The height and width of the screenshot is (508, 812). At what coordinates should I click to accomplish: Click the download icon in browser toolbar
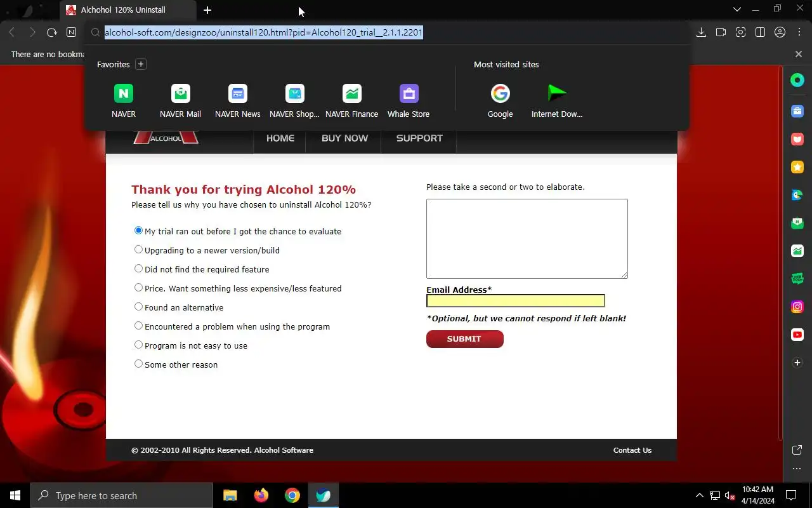click(701, 32)
